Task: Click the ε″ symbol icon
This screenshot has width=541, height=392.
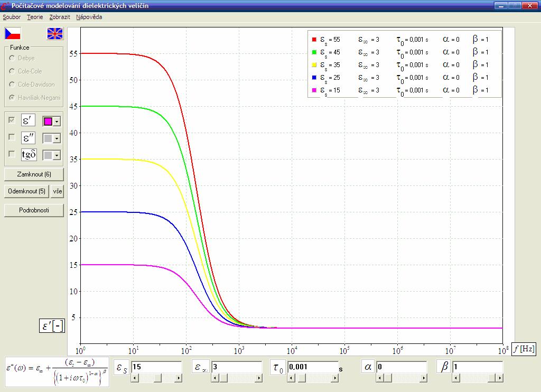Action: [x=28, y=138]
